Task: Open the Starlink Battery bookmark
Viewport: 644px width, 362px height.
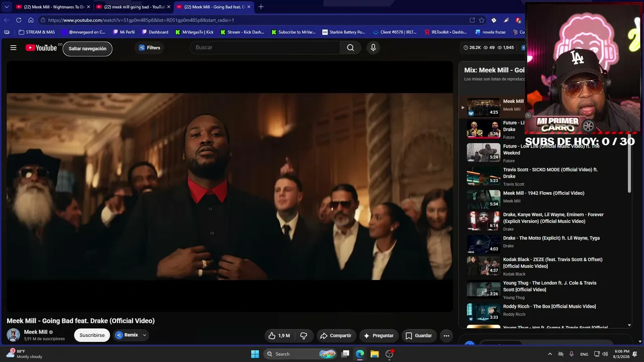Action: [344, 32]
